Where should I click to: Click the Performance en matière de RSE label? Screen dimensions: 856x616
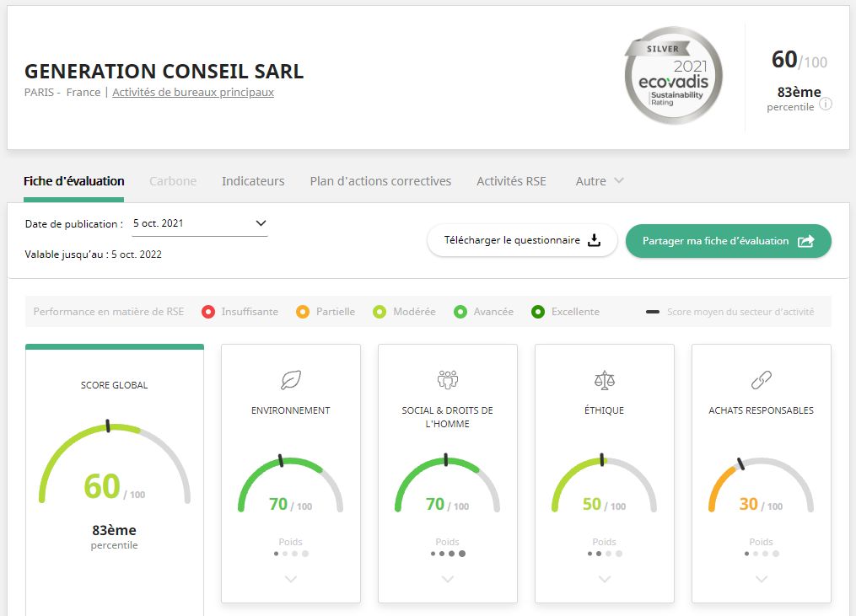(109, 312)
